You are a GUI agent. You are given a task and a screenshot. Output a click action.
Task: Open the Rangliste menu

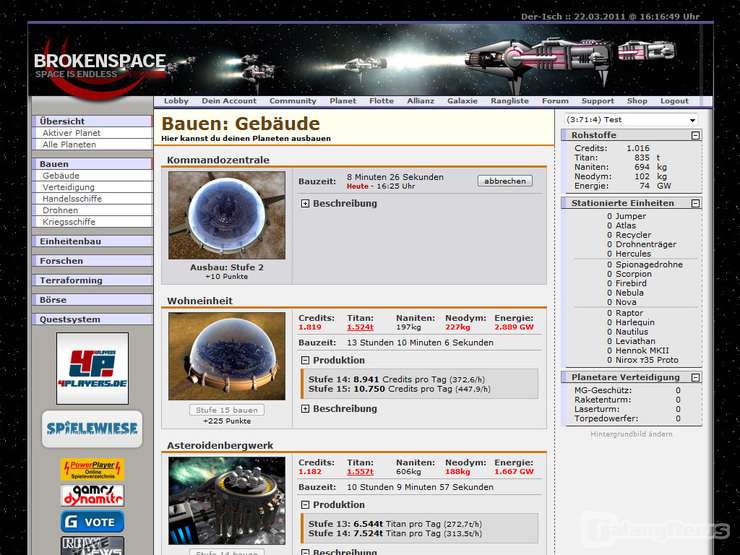(x=510, y=101)
